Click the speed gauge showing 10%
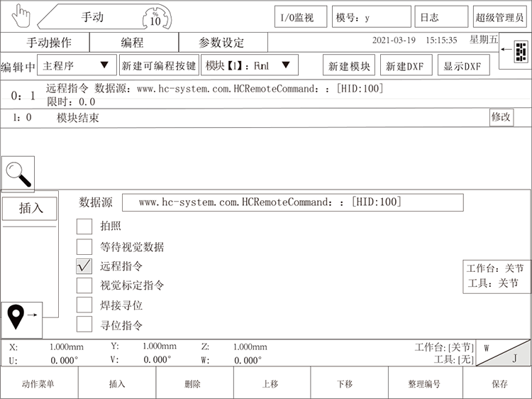 155,17
